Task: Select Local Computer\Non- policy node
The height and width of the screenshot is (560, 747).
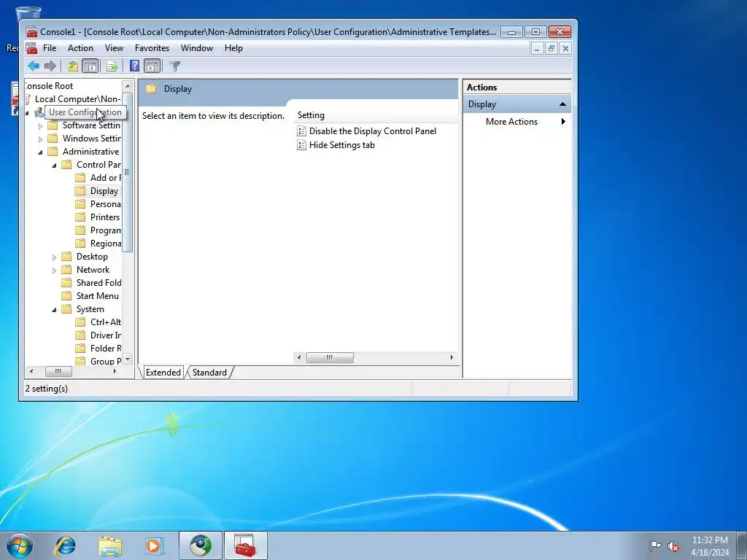Action: pos(77,99)
